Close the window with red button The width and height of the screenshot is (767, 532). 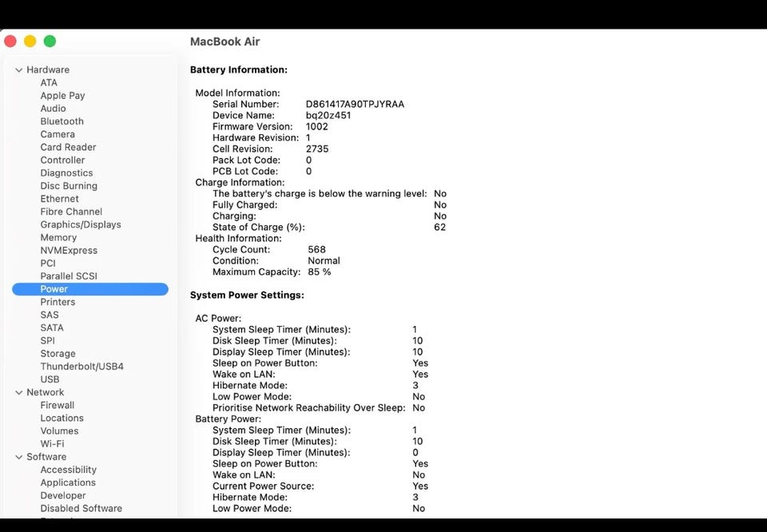pos(10,42)
